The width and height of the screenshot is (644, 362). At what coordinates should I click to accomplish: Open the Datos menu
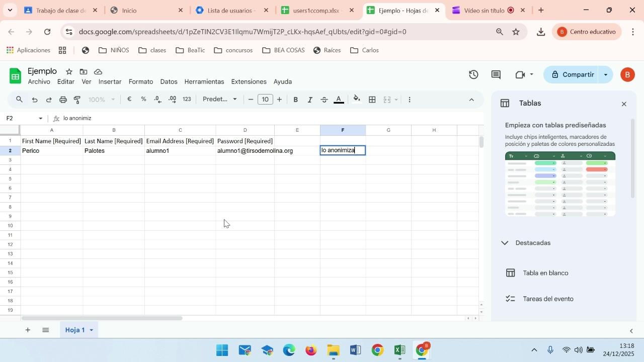click(x=169, y=81)
